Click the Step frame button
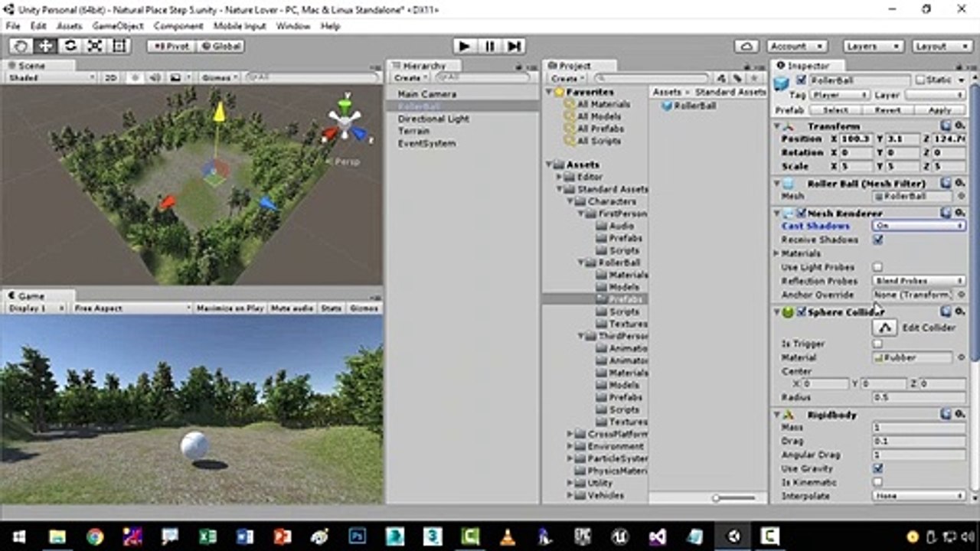This screenshot has height=551, width=980. coord(514,46)
